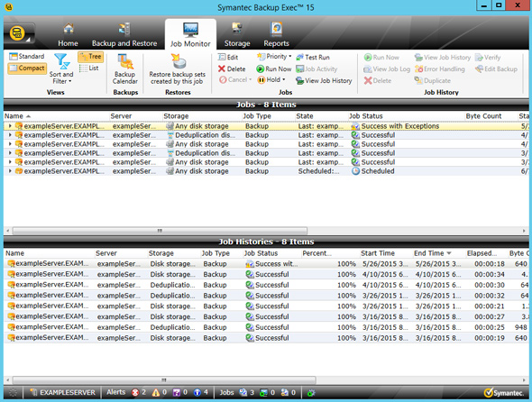Click Duplicate in Job History group
This screenshot has width=532, height=402.
pyautogui.click(x=433, y=81)
